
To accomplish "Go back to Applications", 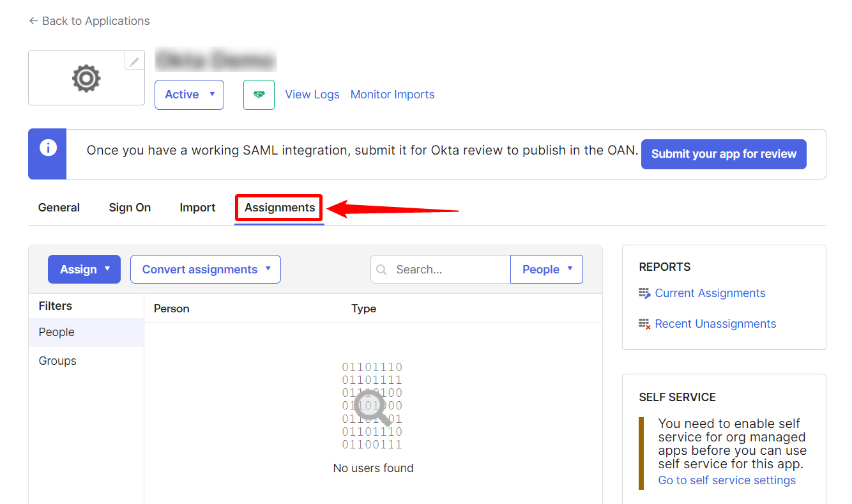I will tap(89, 21).
